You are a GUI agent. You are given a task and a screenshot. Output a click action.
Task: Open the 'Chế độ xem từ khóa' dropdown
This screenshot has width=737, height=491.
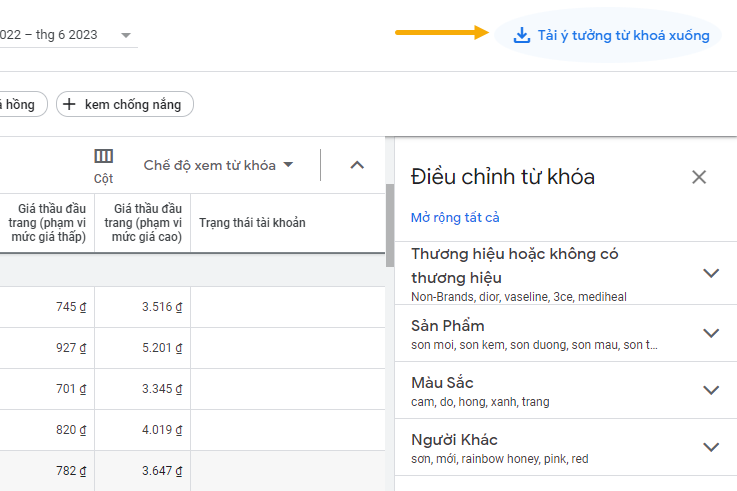point(218,165)
